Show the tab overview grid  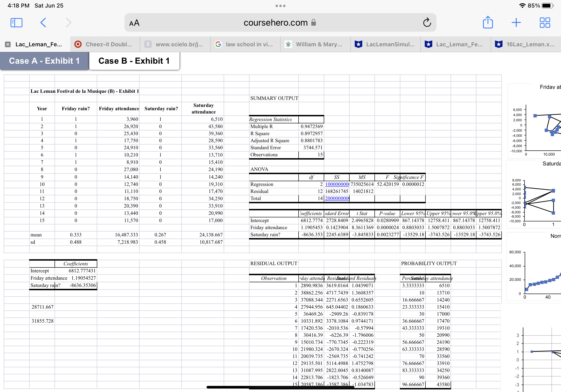pyautogui.click(x=544, y=23)
